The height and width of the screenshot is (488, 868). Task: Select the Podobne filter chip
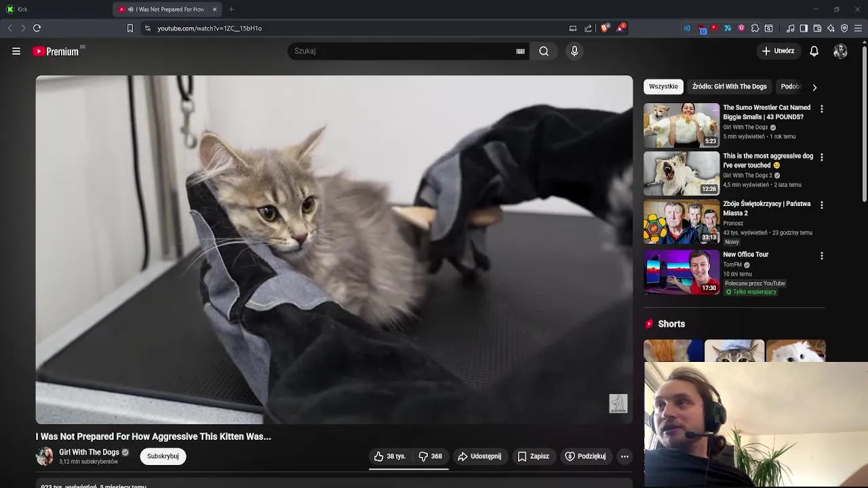click(791, 86)
